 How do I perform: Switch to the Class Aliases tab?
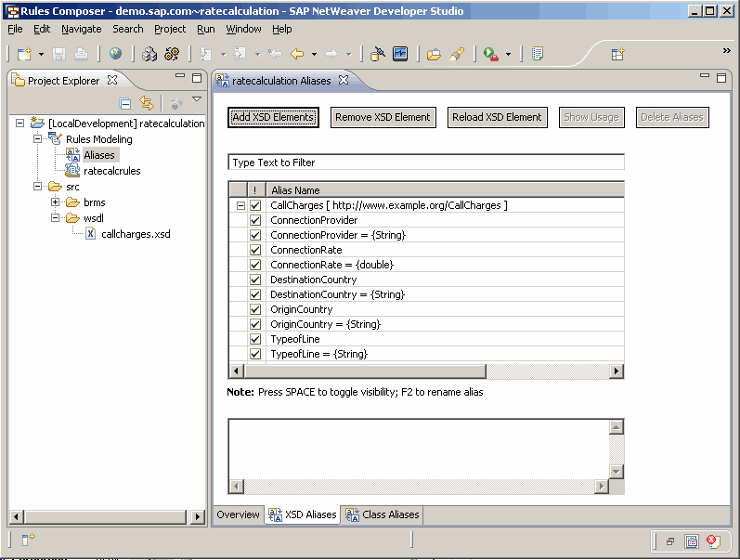click(383, 514)
